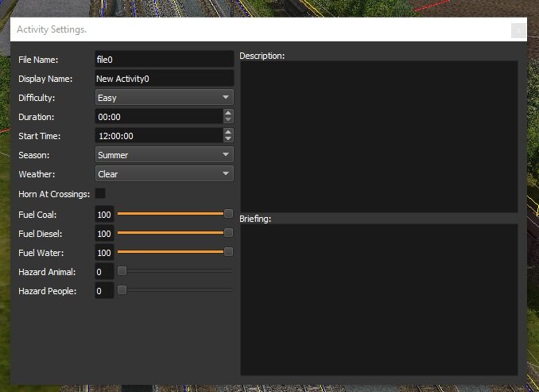Click the Fuel Water slider handle
539x392 pixels.
pyautogui.click(x=229, y=252)
